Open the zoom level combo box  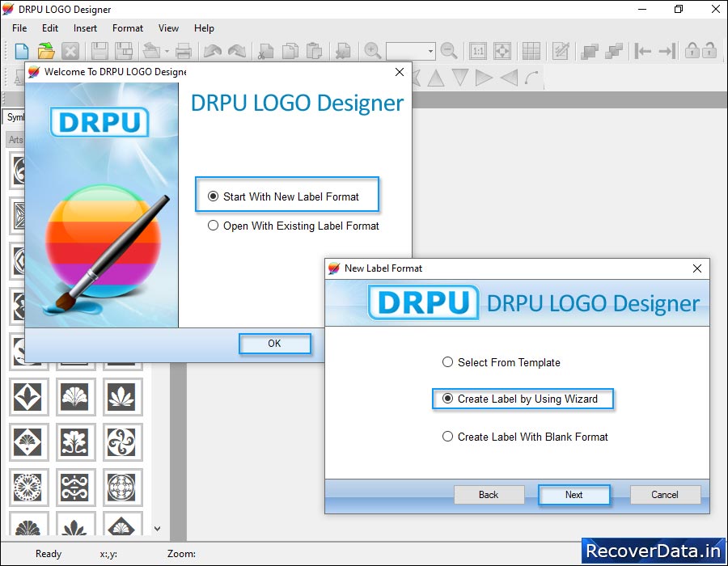pos(411,51)
